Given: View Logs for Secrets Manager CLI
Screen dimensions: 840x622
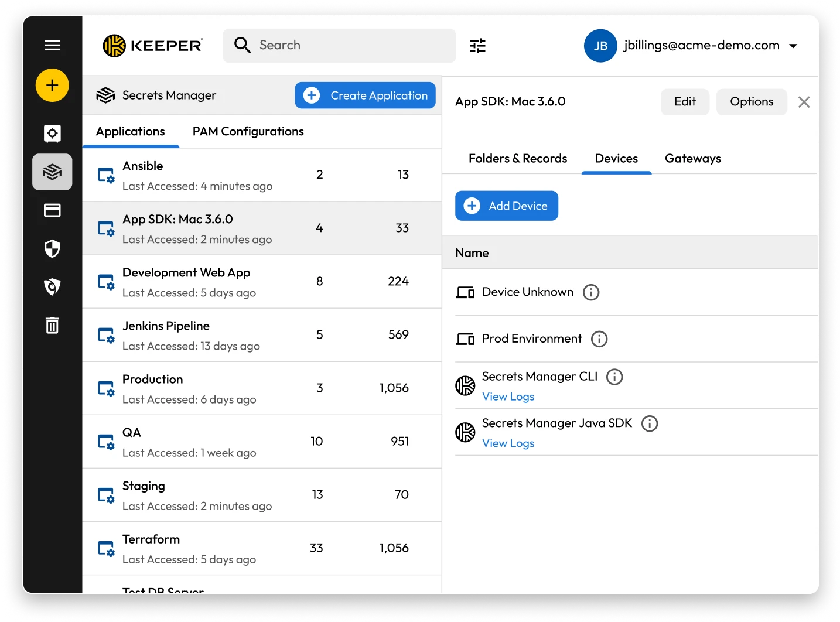Looking at the screenshot, I should (508, 397).
